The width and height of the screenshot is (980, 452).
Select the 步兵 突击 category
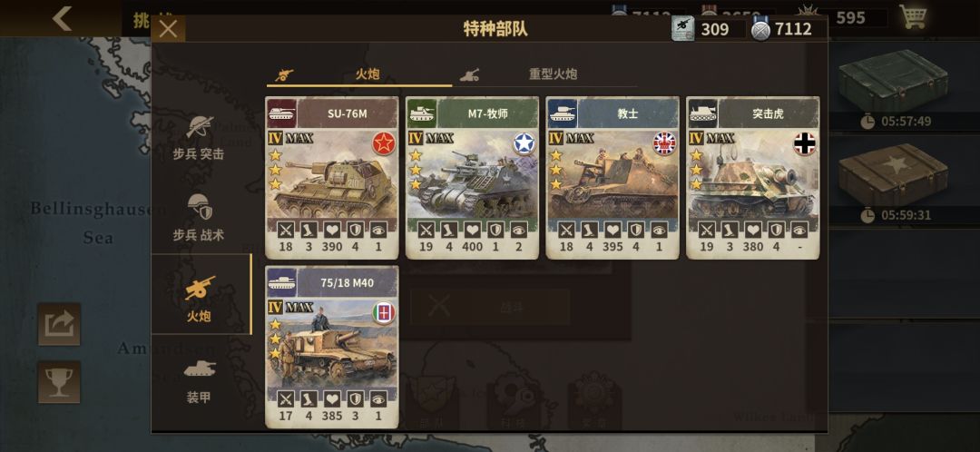[199, 139]
